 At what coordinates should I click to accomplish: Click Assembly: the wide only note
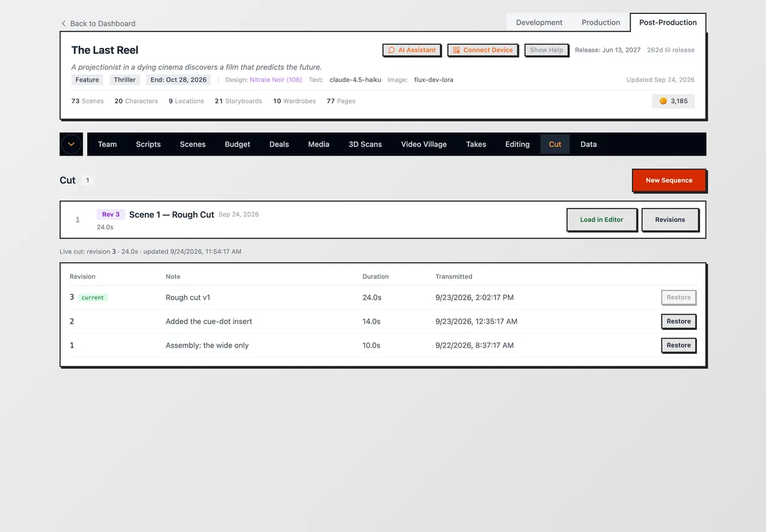coord(207,345)
